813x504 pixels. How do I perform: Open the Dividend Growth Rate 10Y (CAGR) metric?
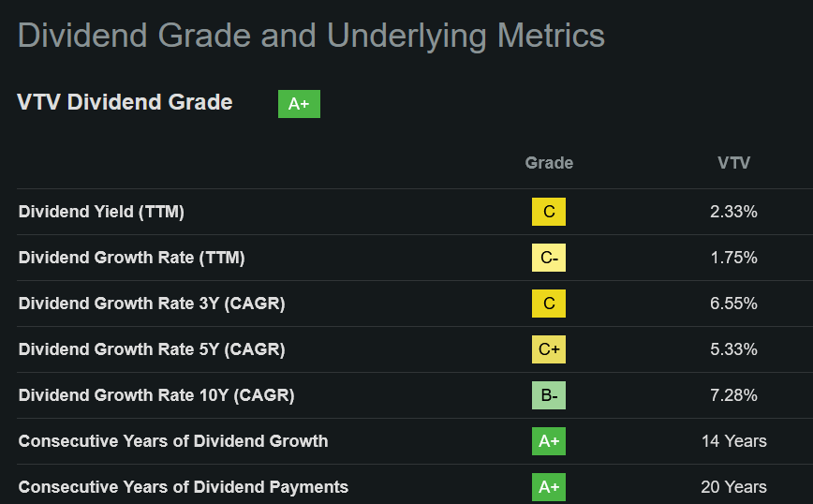pos(156,395)
